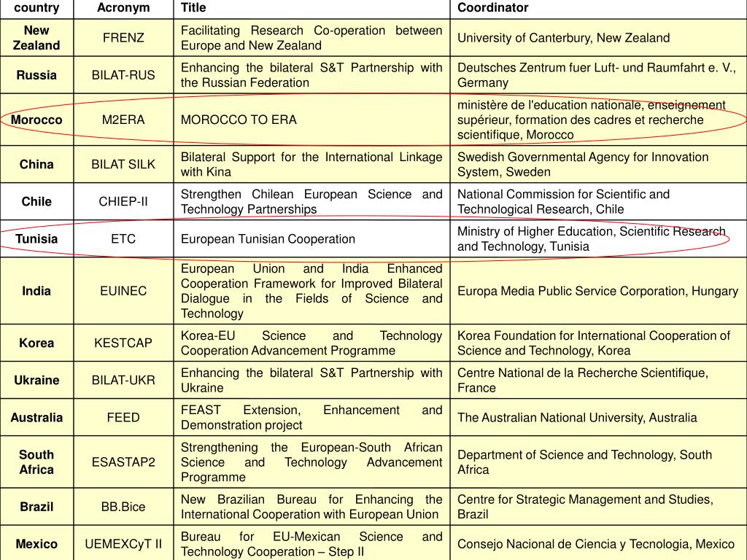Image resolution: width=747 pixels, height=560 pixels.
Task: Click the Tunisia Ministry of Higher Education cell
Action: pyautogui.click(x=598, y=238)
